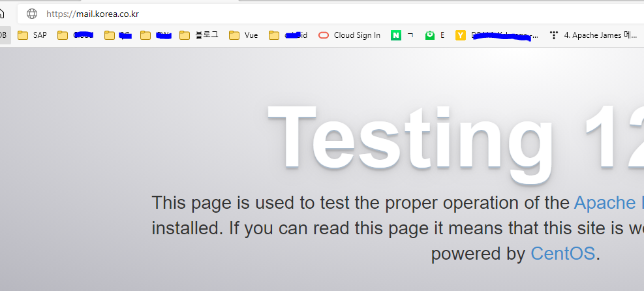This screenshot has width=644, height=291.
Task: Open the bookmark folder ending in 'id'
Action: (x=288, y=35)
